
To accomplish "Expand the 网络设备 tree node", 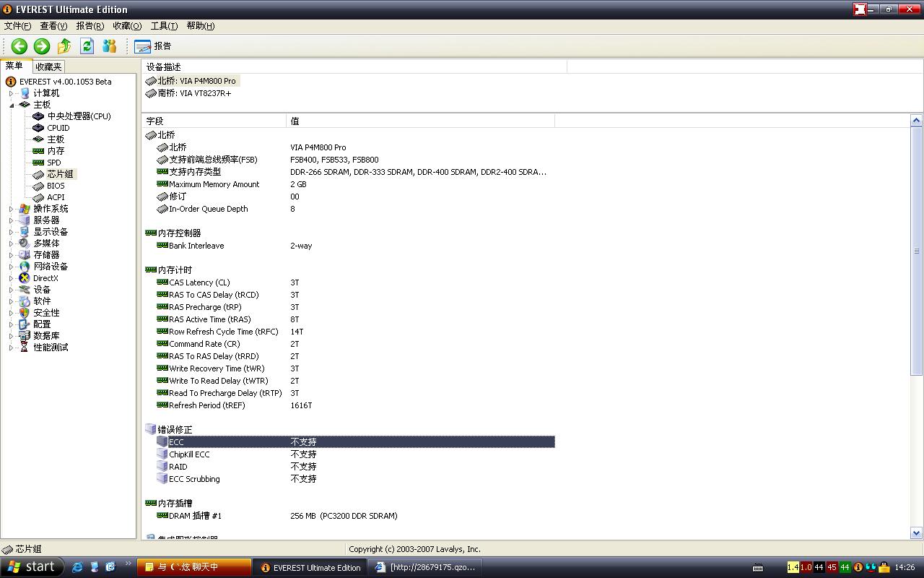I will [x=11, y=267].
